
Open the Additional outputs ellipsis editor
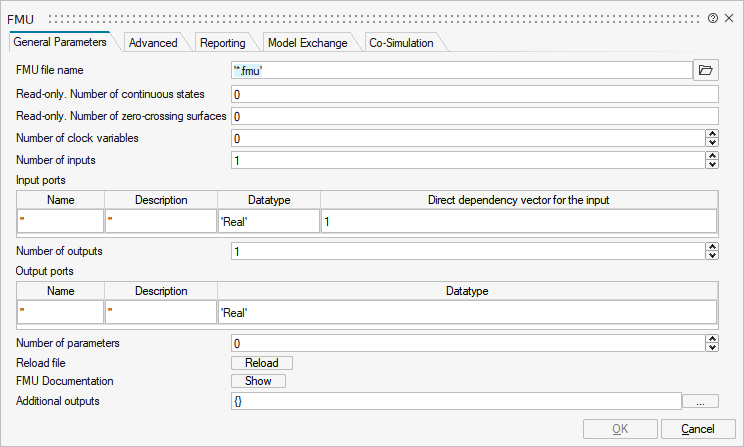click(700, 401)
